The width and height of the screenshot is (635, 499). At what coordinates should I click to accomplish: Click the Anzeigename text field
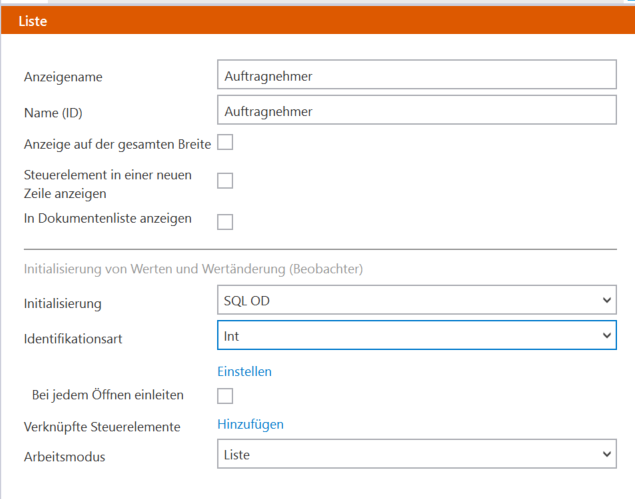(417, 75)
